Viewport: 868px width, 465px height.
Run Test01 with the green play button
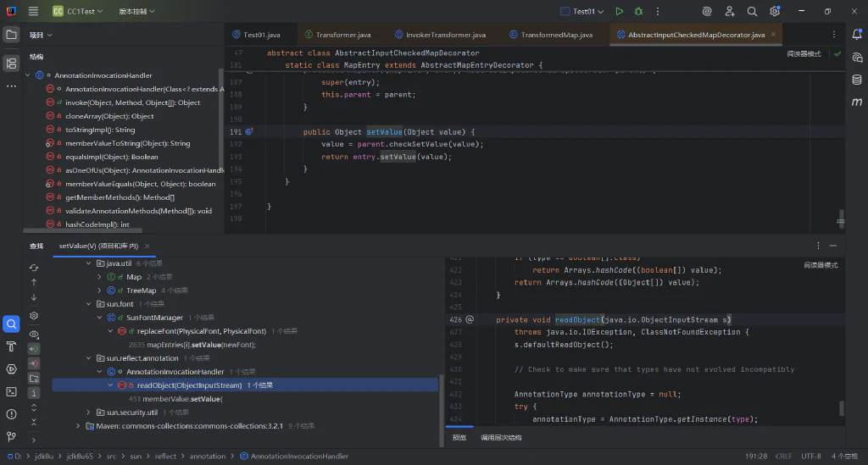tap(620, 11)
